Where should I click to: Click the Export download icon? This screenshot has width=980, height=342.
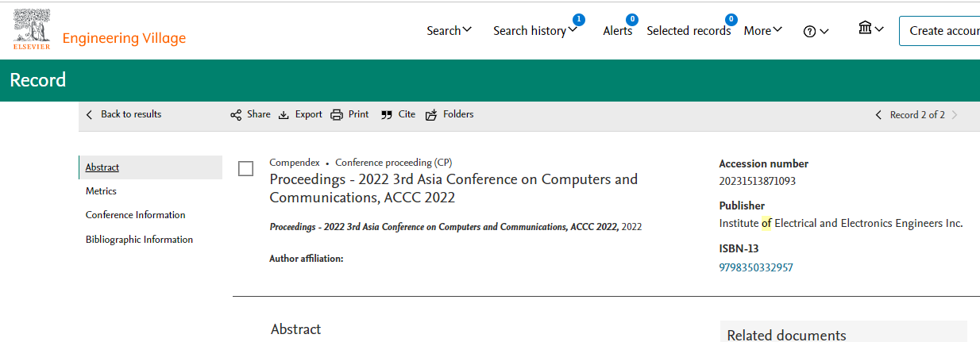click(284, 114)
